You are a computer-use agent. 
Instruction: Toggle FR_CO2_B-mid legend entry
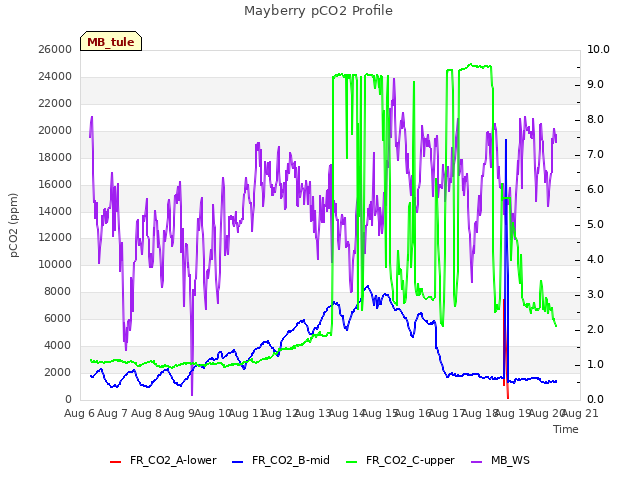tap(281, 460)
